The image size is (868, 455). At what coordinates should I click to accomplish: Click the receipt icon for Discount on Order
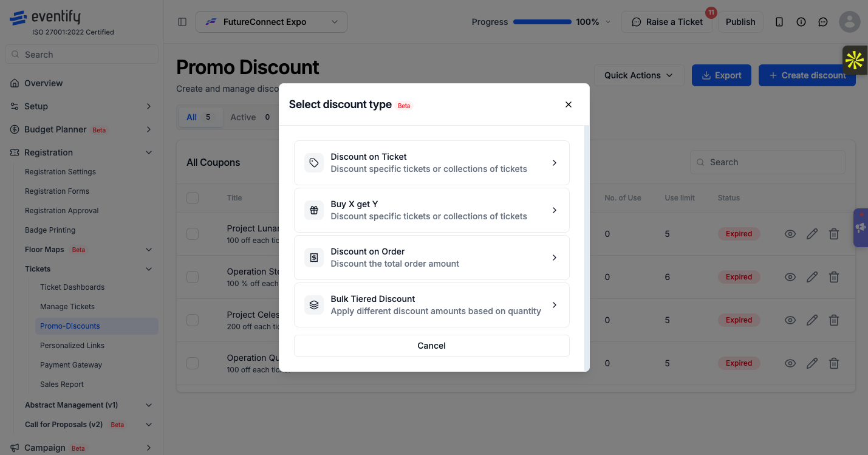(x=314, y=258)
